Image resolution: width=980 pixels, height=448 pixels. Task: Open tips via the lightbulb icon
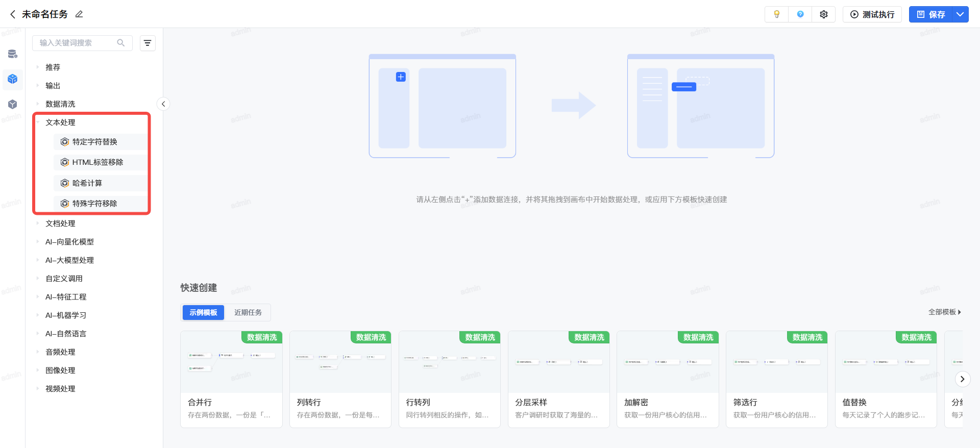click(x=777, y=14)
